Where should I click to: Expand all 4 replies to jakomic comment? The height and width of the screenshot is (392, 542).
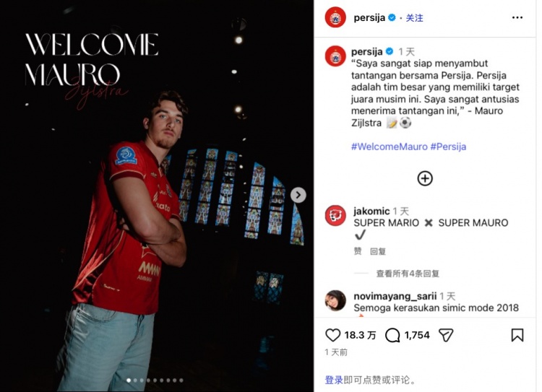pos(408,274)
